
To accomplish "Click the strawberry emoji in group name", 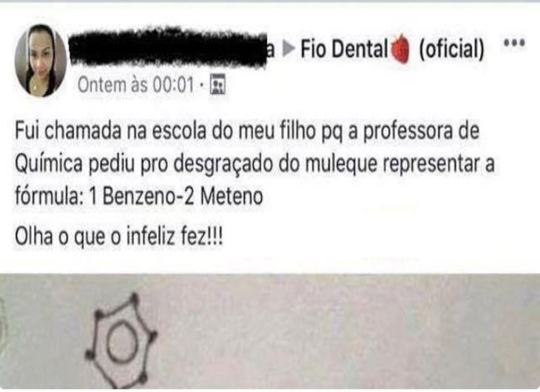I will [401, 50].
